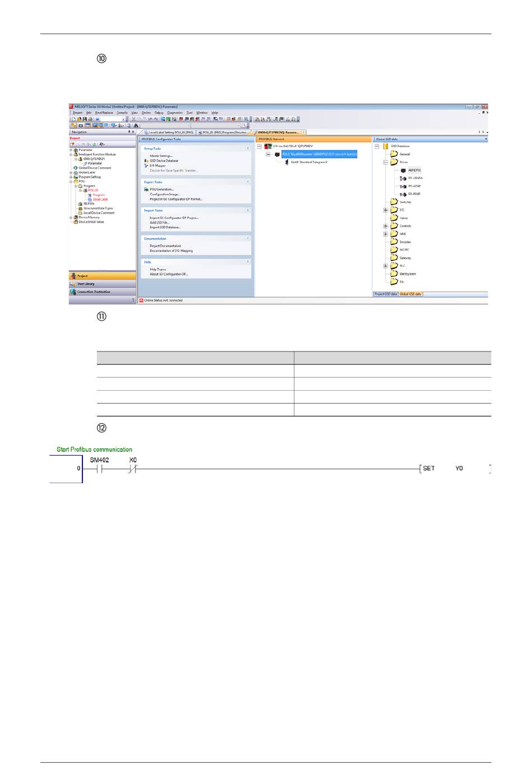The height and width of the screenshot is (778, 532).
Task: Open the Project menu
Action: pyautogui.click(x=77, y=113)
